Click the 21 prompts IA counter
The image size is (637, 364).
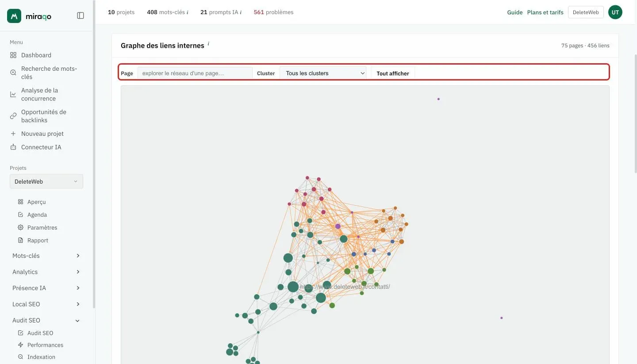221,12
